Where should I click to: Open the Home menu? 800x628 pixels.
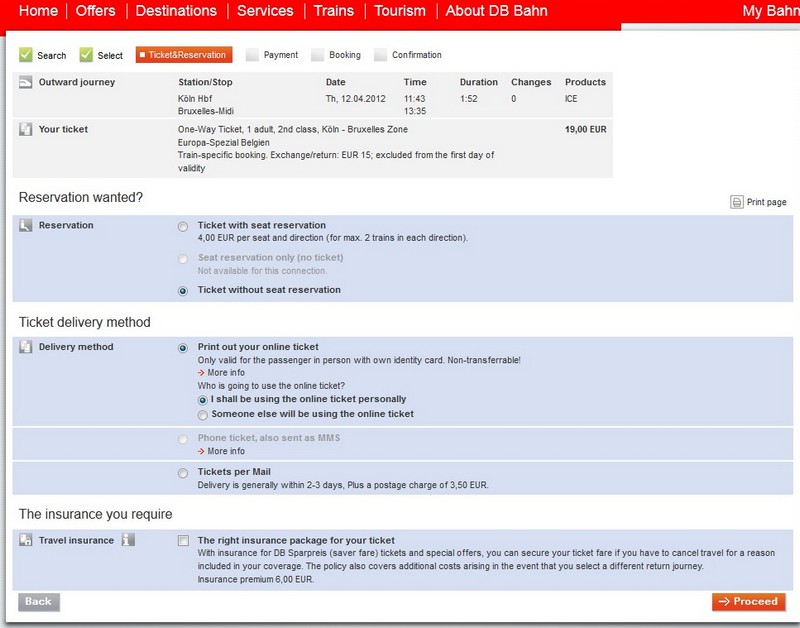(38, 11)
